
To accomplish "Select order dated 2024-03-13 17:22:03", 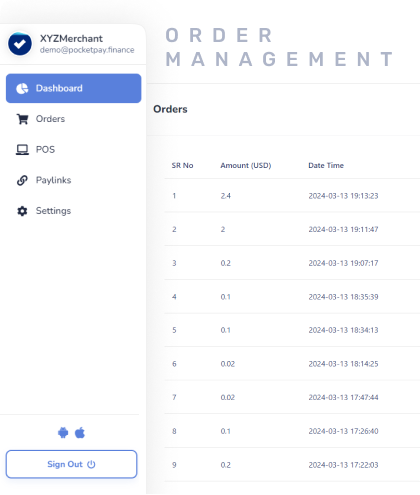I will coord(292,465).
